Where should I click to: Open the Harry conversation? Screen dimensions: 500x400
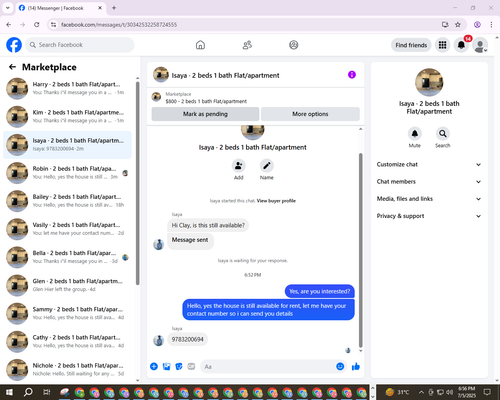pos(68,89)
